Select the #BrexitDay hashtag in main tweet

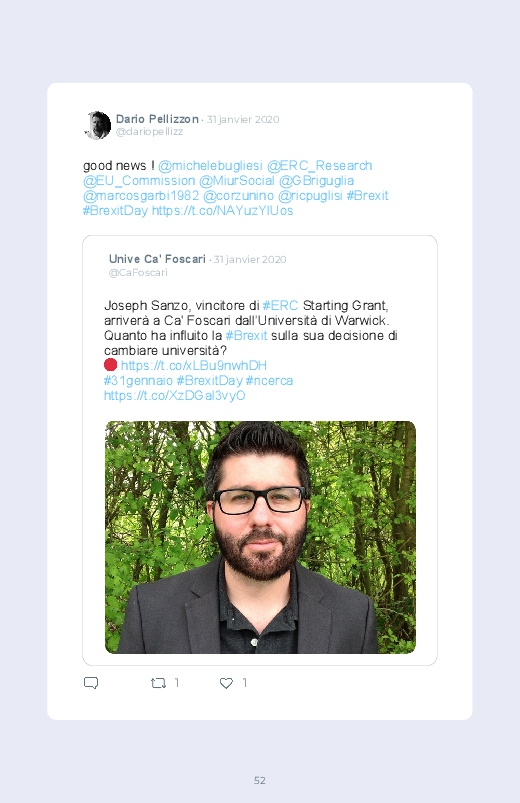(115, 210)
